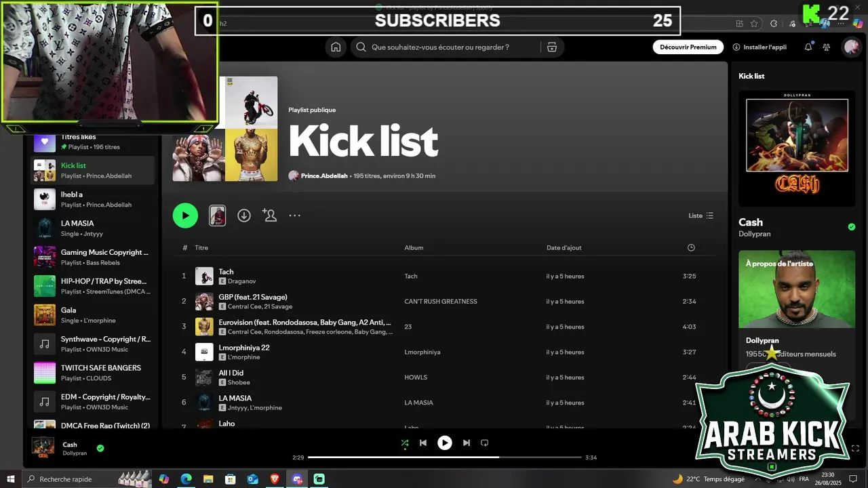Click taskbar Recherche rapide search box

[x=87, y=479]
